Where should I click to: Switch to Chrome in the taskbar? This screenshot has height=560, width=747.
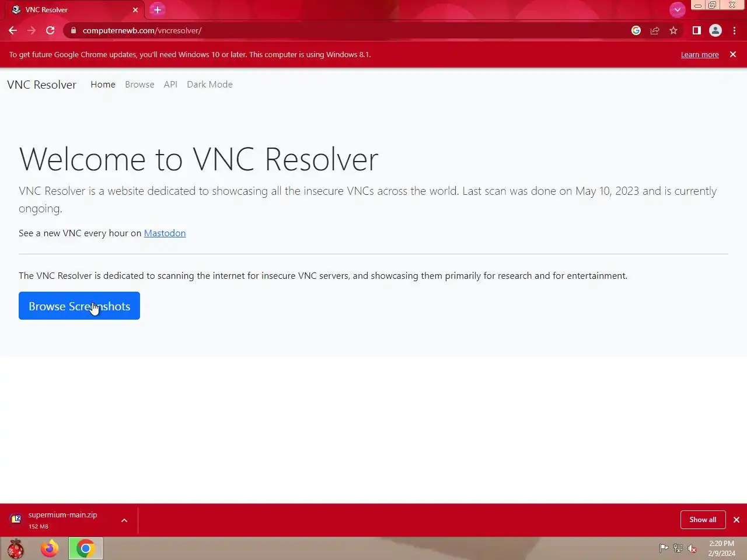(x=86, y=548)
